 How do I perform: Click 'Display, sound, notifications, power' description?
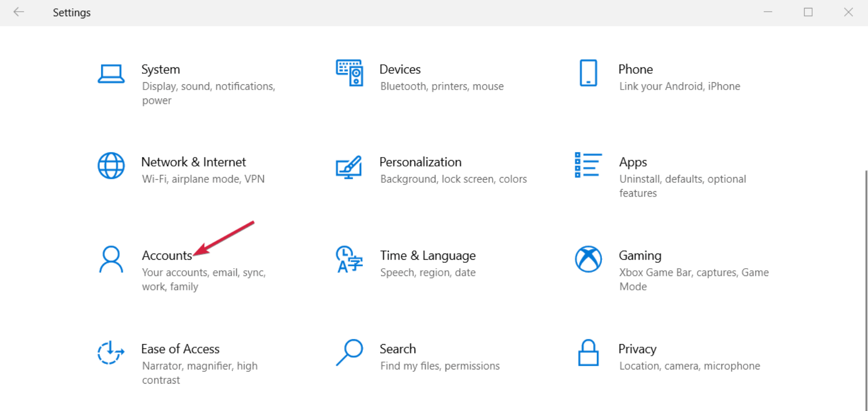[209, 93]
